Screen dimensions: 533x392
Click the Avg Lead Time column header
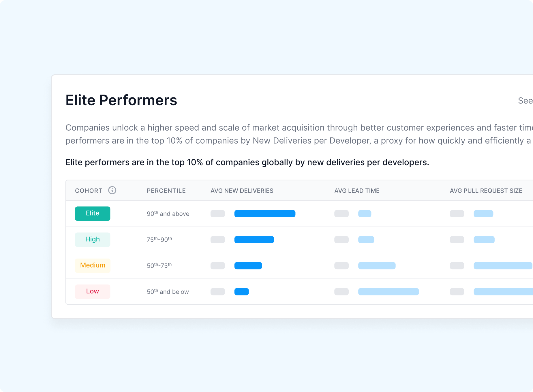point(357,191)
